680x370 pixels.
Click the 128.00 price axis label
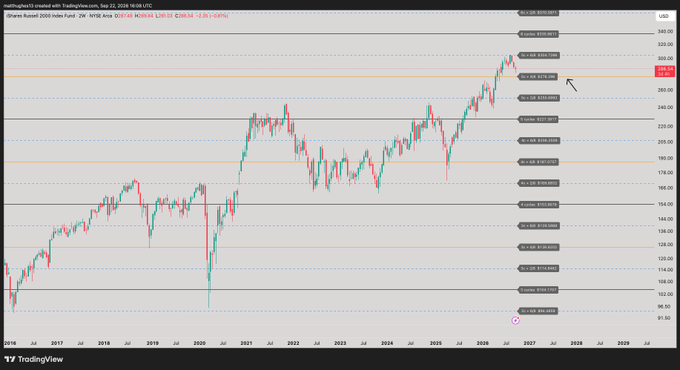pyautogui.click(x=665, y=245)
